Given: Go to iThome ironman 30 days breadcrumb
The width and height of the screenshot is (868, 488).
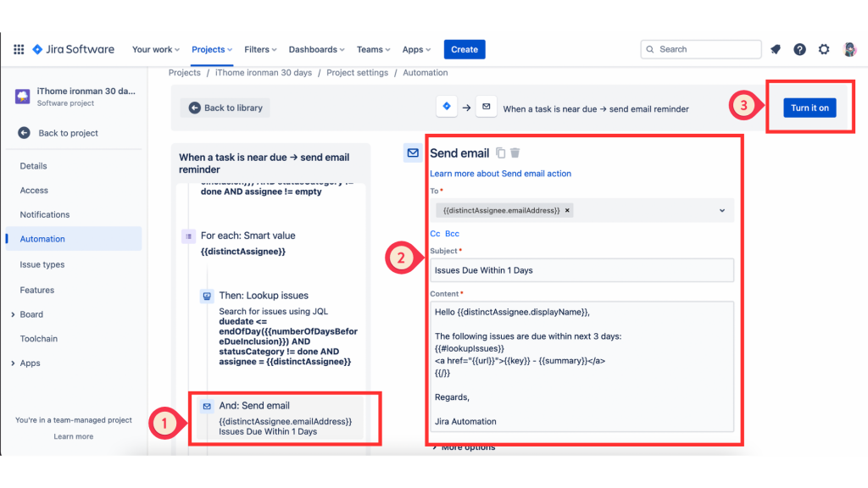Looking at the screenshot, I should pos(264,73).
